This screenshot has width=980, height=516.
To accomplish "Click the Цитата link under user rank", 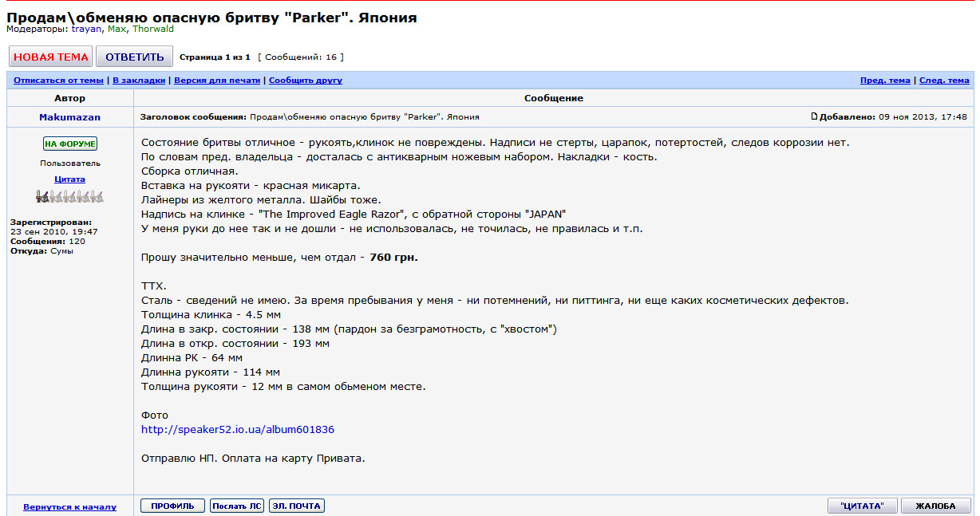I will pos(70,179).
